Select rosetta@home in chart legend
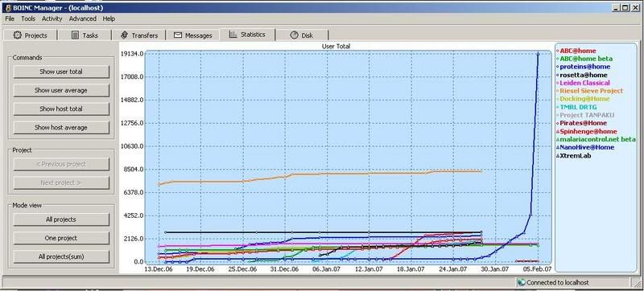 [x=583, y=75]
